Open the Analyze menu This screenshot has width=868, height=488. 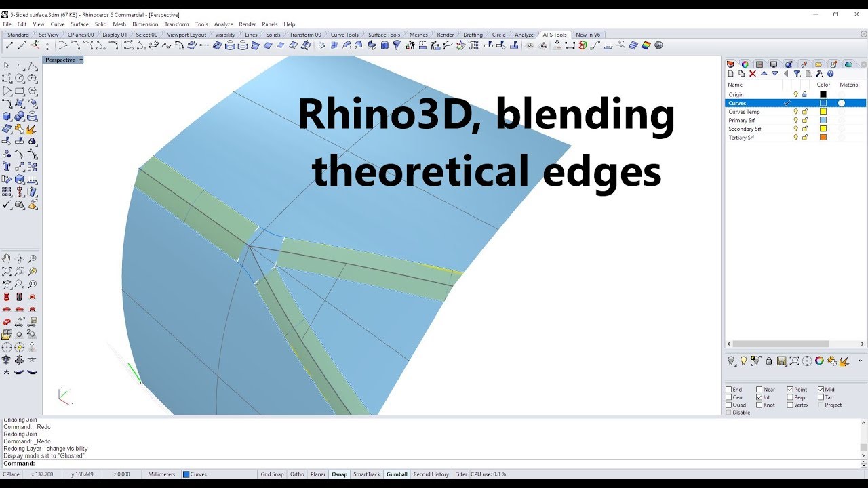224,24
